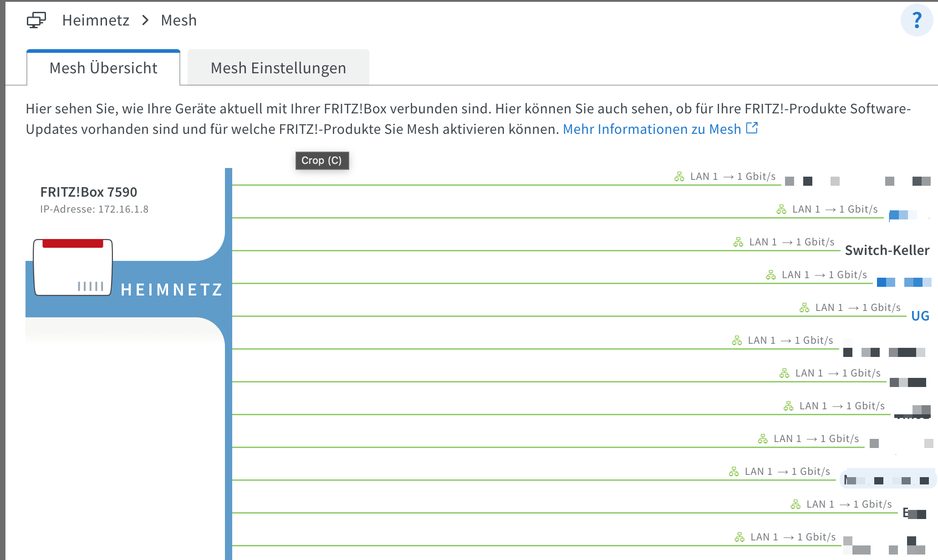This screenshot has height=560, width=938.
Task: Click the Mesh breadcrumb label
Action: [178, 20]
